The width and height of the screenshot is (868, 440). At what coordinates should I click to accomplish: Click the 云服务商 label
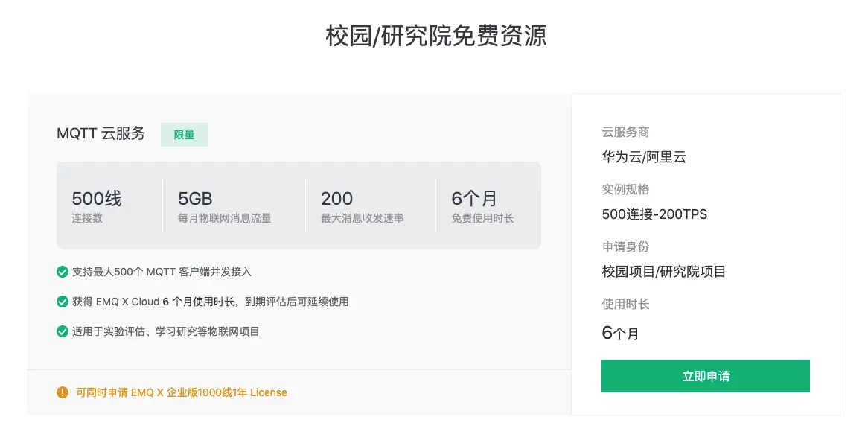click(625, 133)
